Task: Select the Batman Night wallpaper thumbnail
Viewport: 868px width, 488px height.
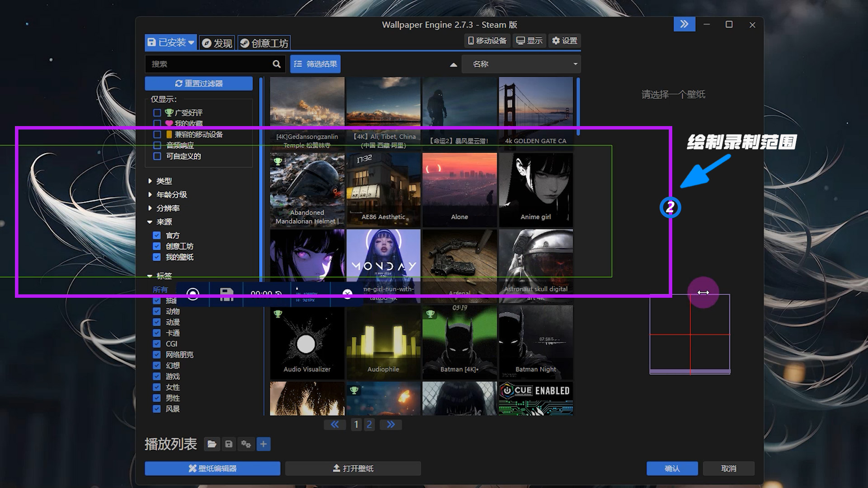Action: coord(536,342)
